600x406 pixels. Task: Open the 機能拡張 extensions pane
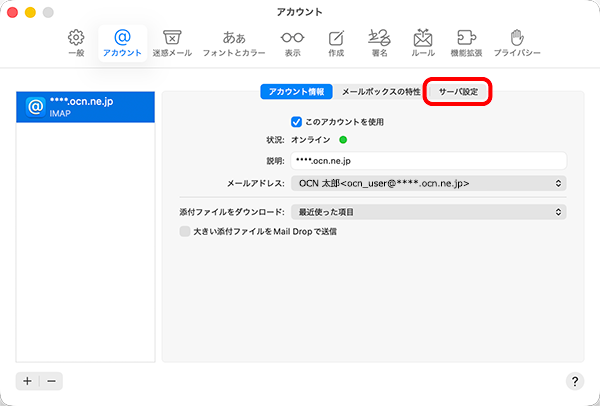pos(467,41)
